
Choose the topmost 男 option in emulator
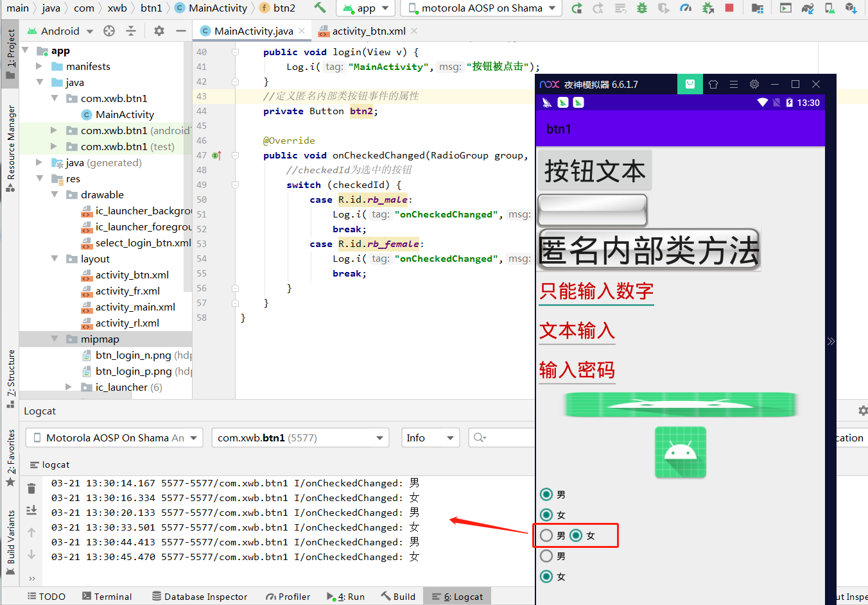click(x=546, y=495)
